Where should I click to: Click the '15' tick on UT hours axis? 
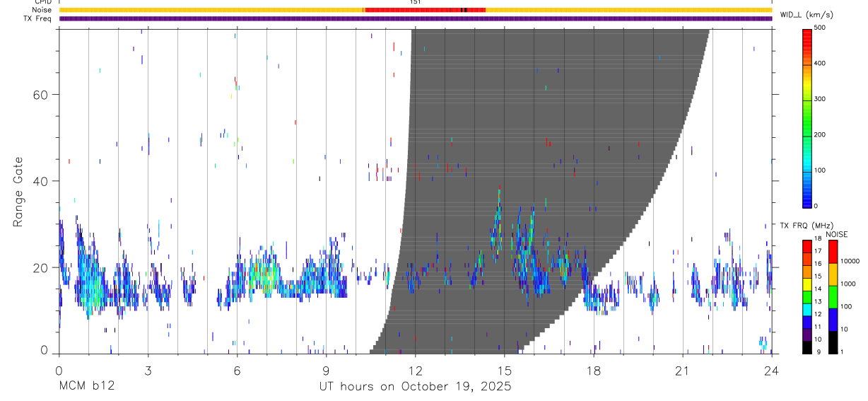tap(505, 371)
